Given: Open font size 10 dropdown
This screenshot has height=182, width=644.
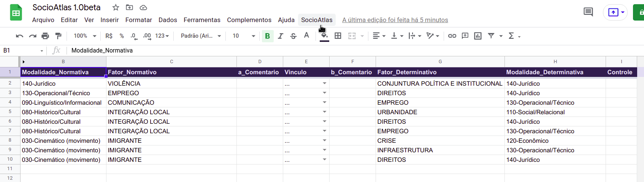Looking at the screenshot, I should (x=244, y=36).
